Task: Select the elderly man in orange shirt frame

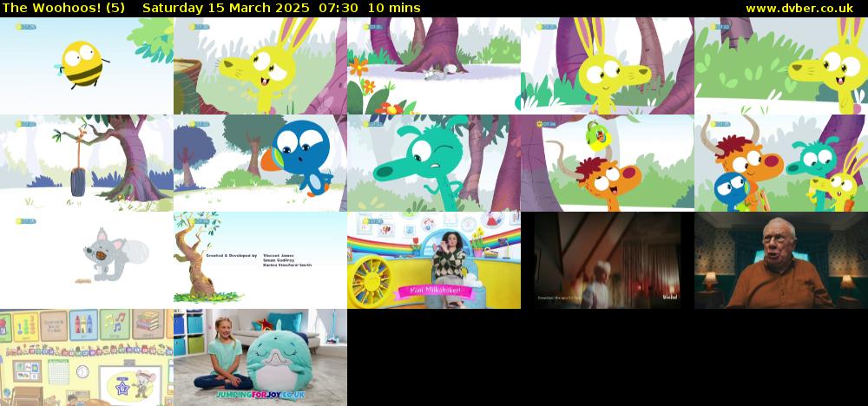Action: coord(781,260)
